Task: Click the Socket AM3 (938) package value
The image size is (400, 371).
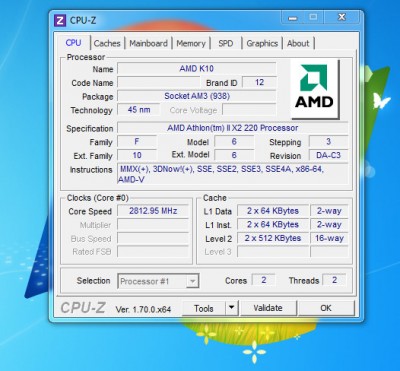Action: click(197, 96)
